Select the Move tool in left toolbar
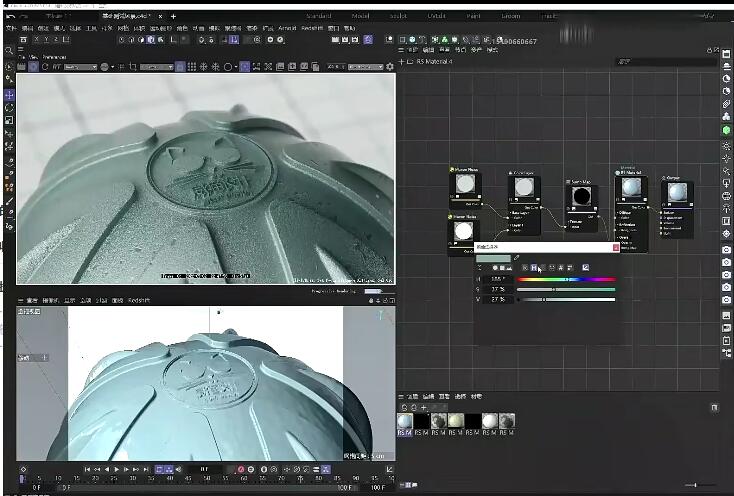Viewport: 734px width, 496px height. coord(9,94)
